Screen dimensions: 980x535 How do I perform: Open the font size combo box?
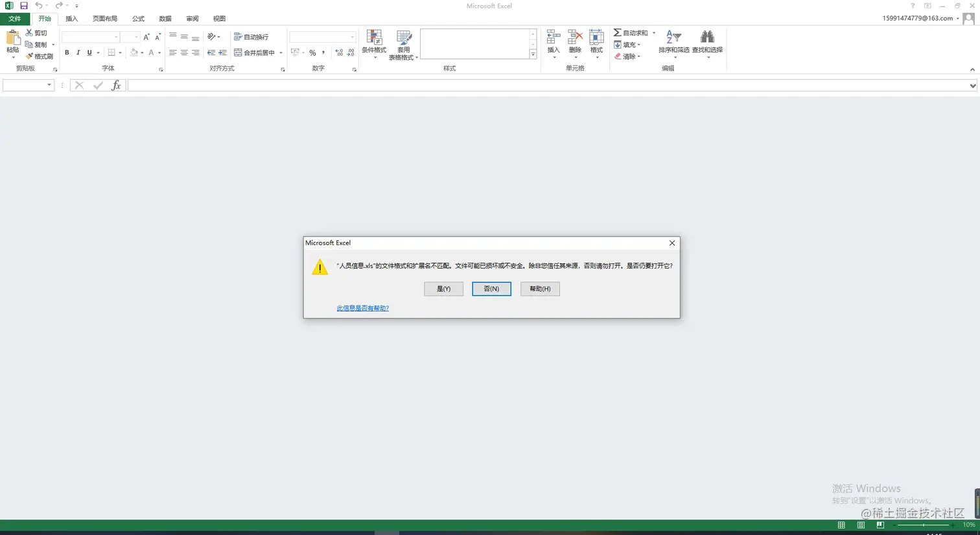(x=130, y=37)
